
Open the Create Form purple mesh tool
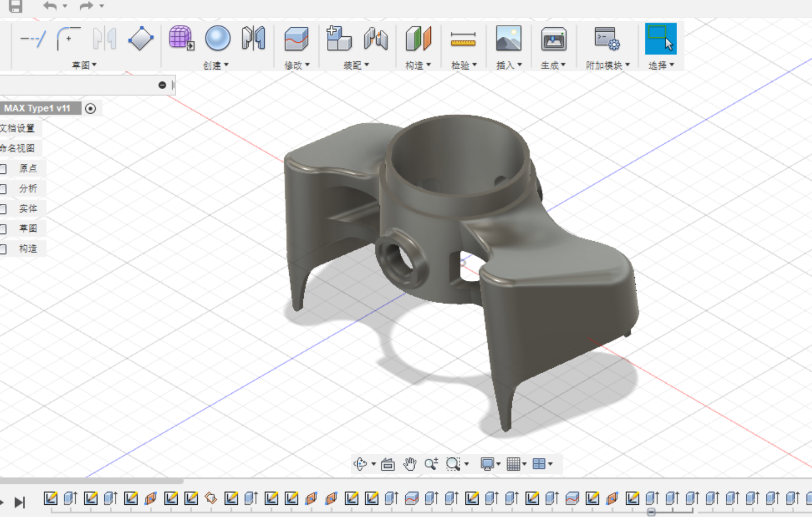tap(181, 38)
